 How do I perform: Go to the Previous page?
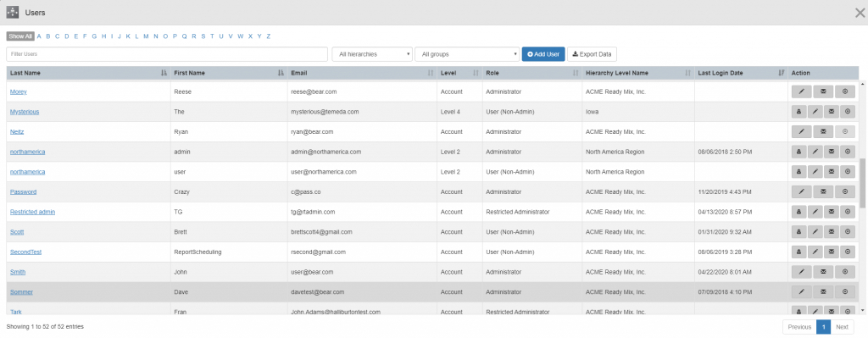(x=799, y=327)
